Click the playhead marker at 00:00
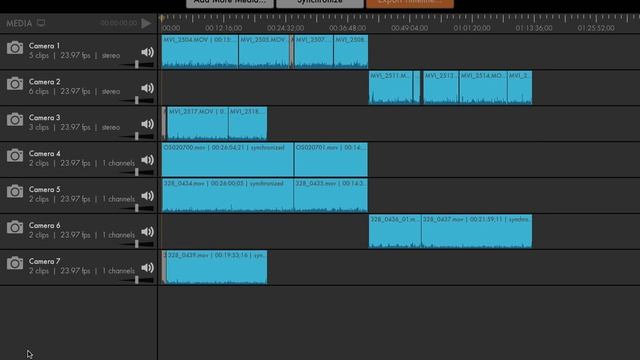The height and width of the screenshot is (360, 640). pos(162,18)
